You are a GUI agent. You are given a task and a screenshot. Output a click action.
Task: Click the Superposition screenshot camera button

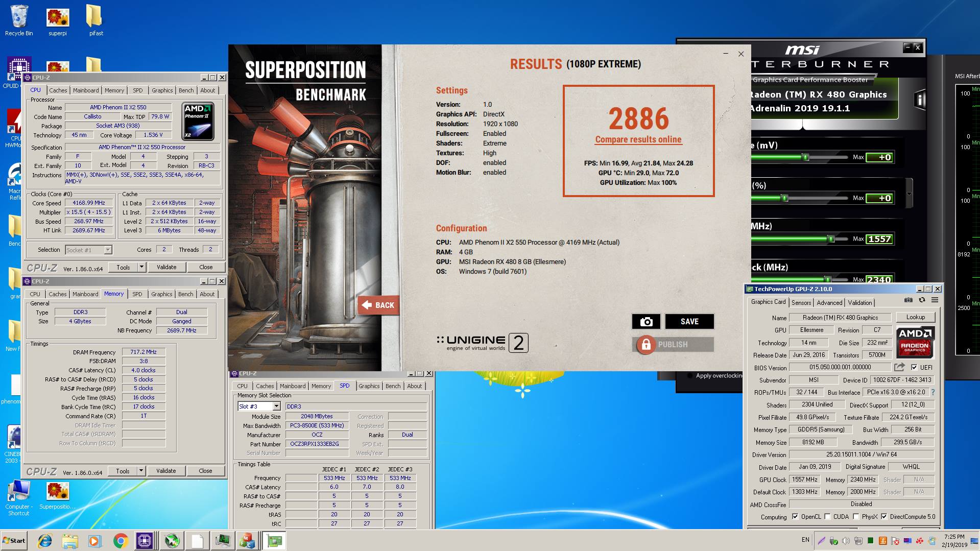(646, 322)
